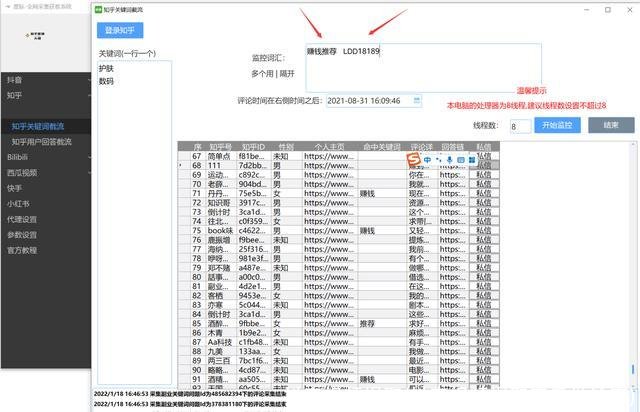Image resolution: width=640 pixels, height=412 pixels.
Task: Expand the Bilibili sidebar section
Action: [x=46, y=157]
